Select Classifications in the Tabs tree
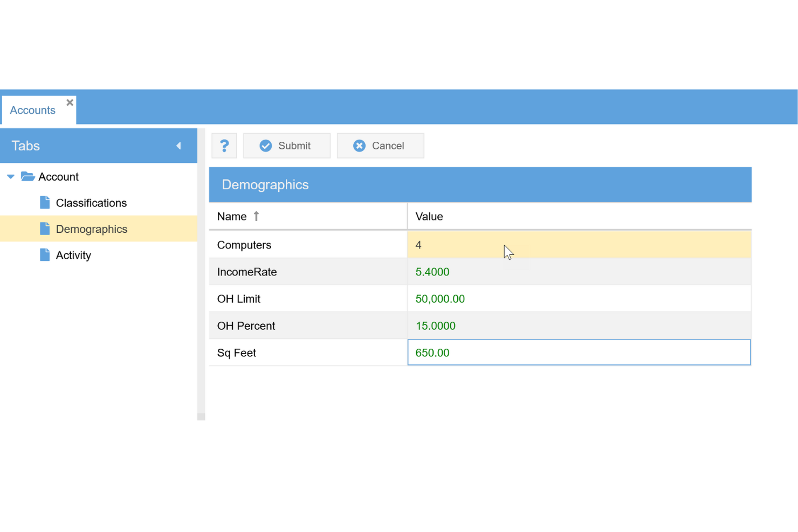Image resolution: width=798 pixels, height=532 pixels. (x=91, y=202)
